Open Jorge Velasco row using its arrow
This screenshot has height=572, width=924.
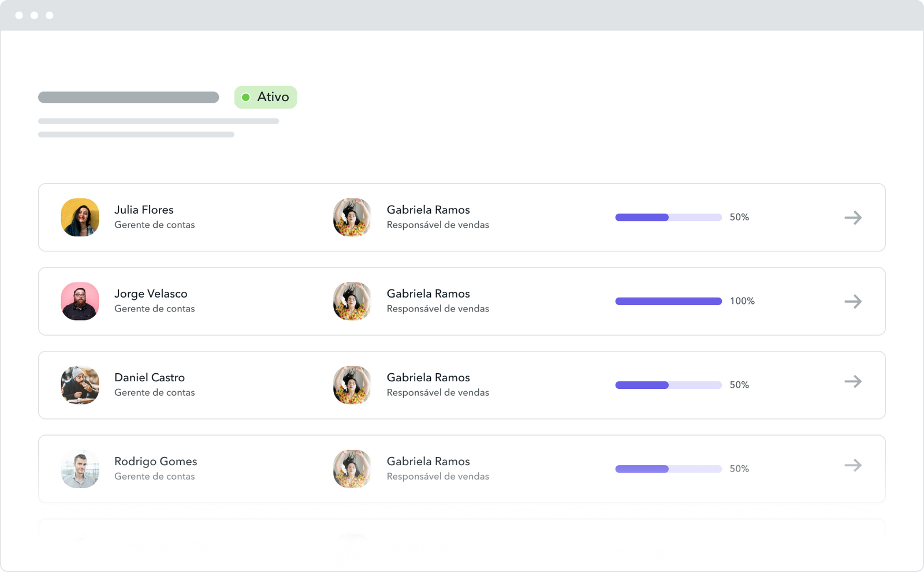pos(853,302)
